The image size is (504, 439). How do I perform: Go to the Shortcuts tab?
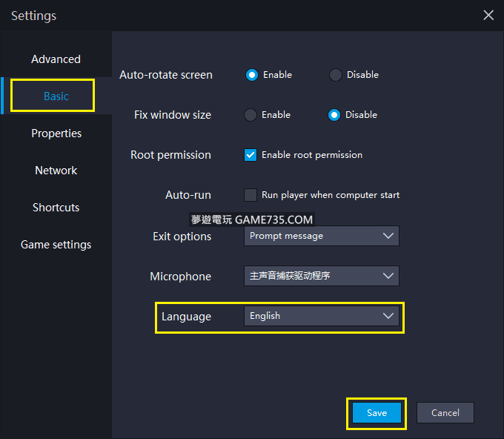pyautogui.click(x=56, y=208)
